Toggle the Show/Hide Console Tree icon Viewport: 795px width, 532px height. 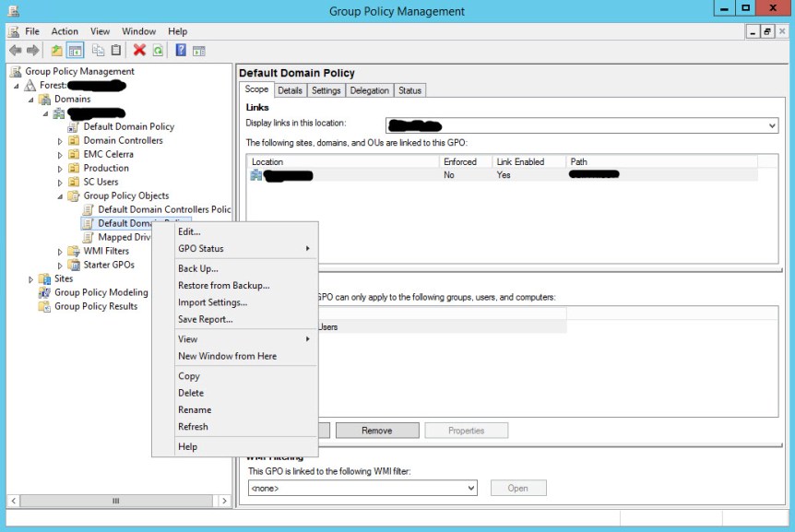[x=76, y=51]
